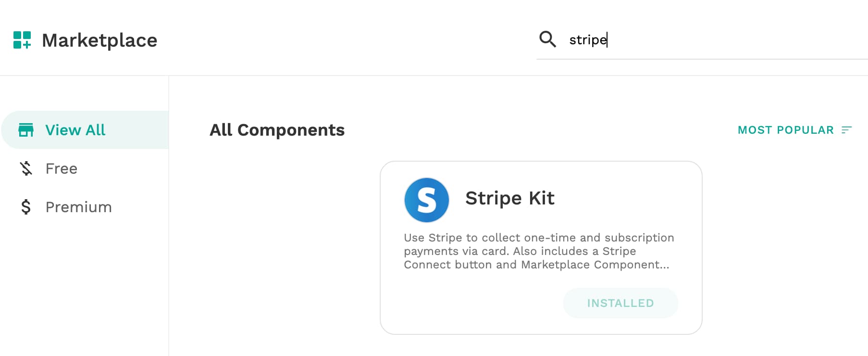Click the Most Popular label text
This screenshot has width=868, height=356.
(786, 130)
